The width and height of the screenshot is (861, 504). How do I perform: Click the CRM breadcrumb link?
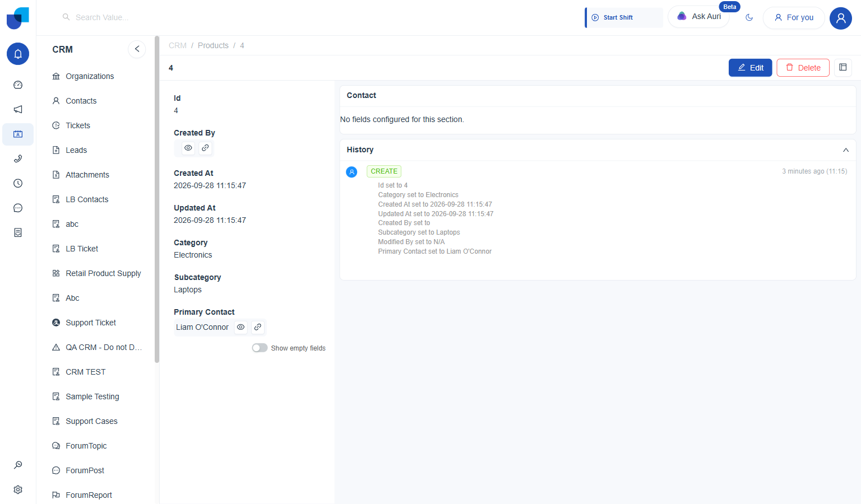(x=178, y=45)
